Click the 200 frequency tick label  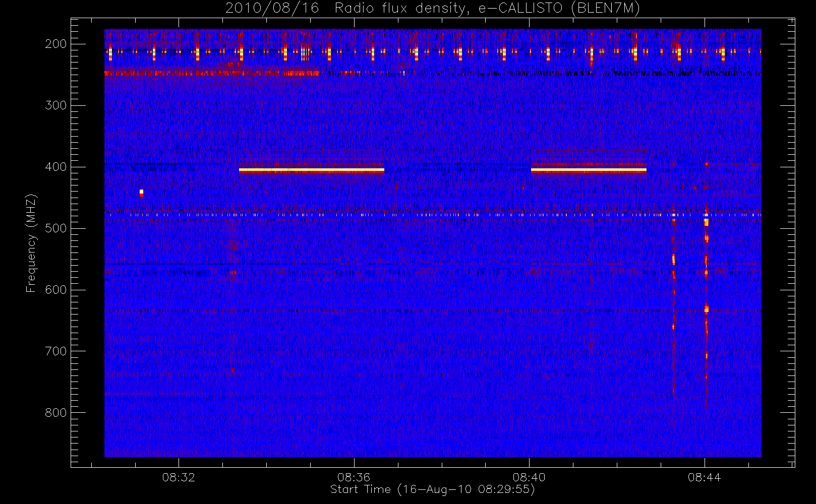point(55,44)
